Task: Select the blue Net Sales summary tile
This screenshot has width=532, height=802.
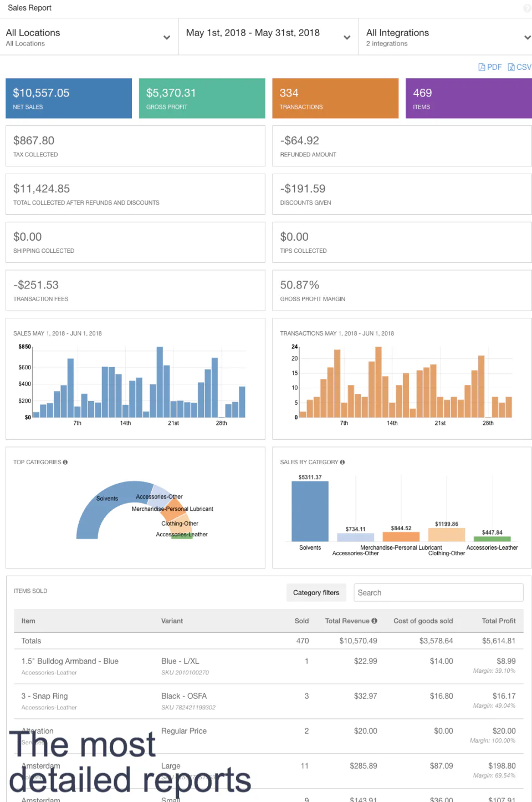Action: click(68, 98)
